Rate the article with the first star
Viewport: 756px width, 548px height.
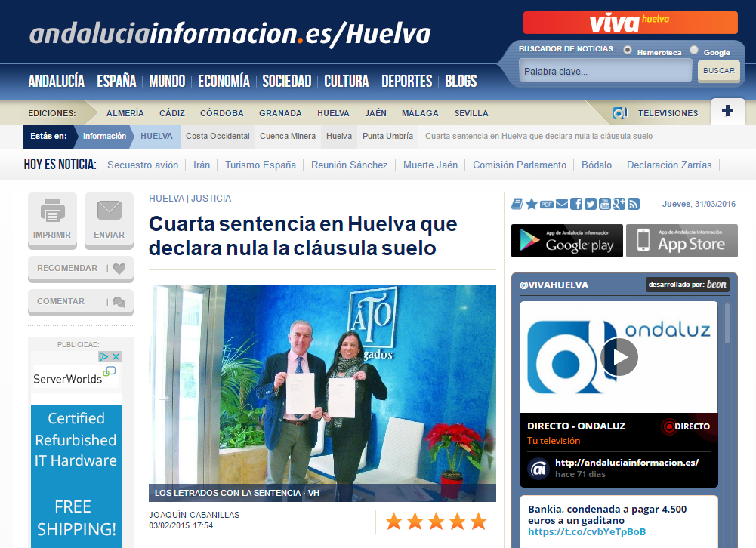(x=394, y=521)
